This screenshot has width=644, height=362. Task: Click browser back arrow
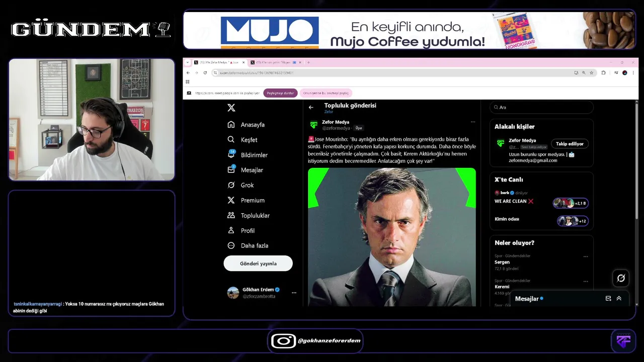[188, 73]
